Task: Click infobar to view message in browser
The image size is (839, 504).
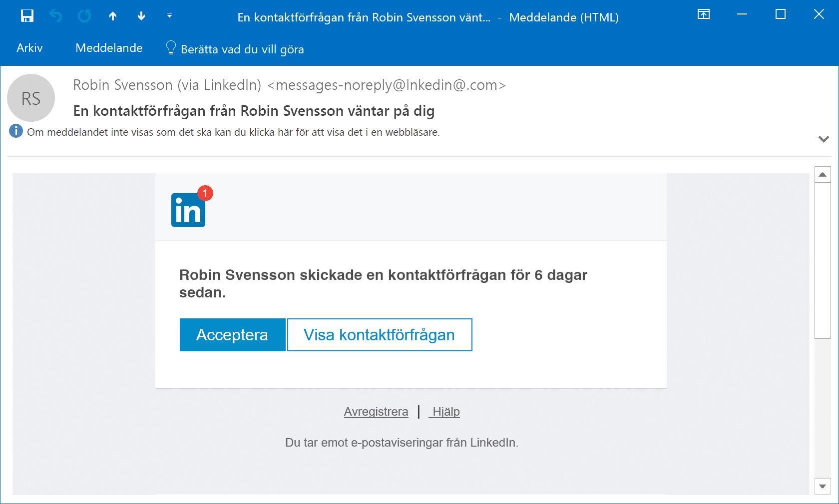Action: (233, 132)
